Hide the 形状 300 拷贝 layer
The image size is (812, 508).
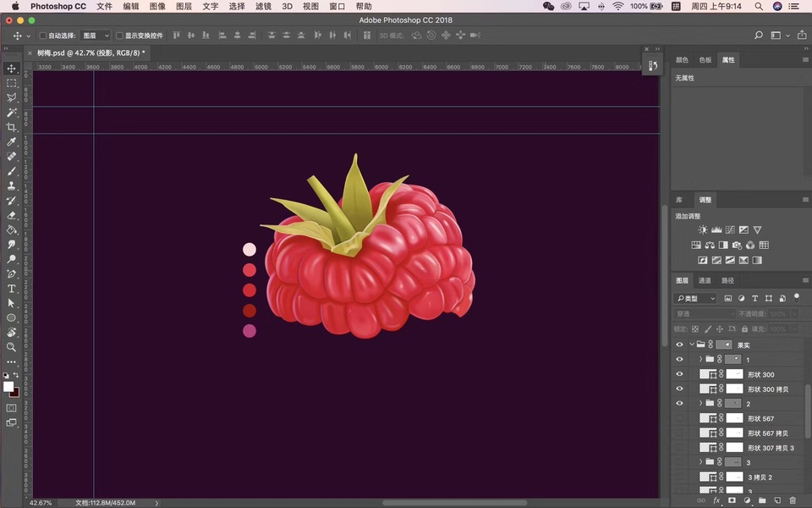pos(679,389)
